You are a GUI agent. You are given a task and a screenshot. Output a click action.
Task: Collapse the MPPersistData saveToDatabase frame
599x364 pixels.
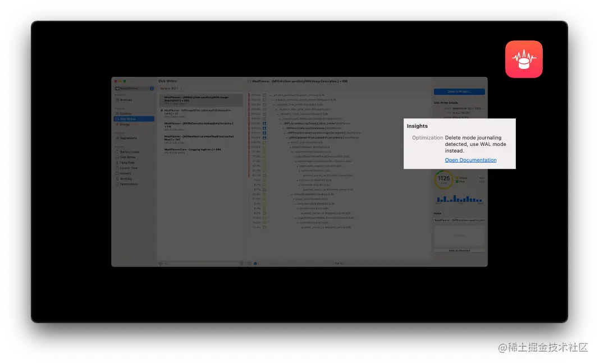284,128
